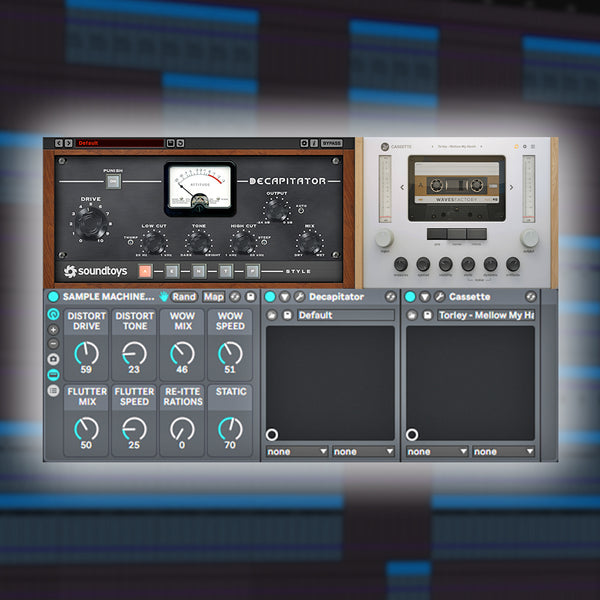600x600 pixels.
Task: Open the info icon beside BYPASS
Action: click(314, 143)
